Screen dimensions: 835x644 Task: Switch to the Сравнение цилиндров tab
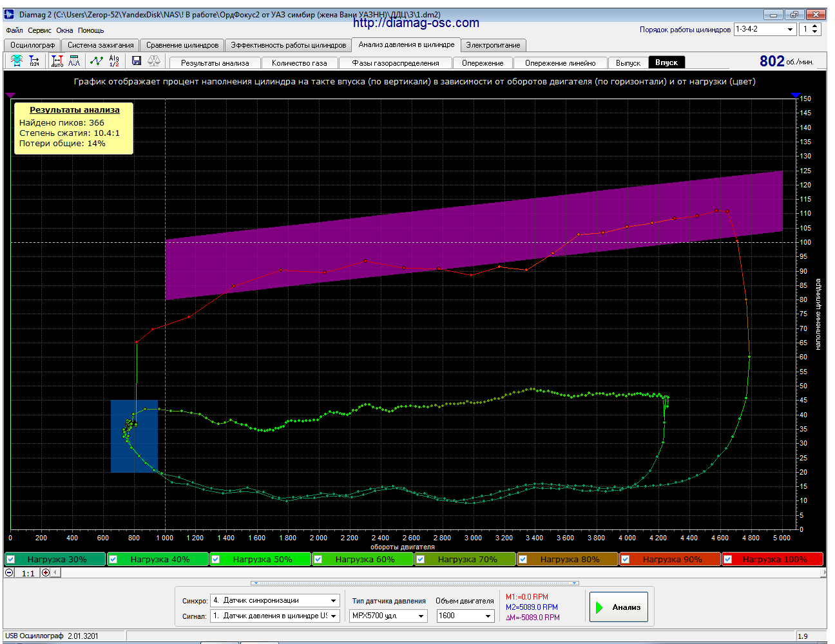(x=182, y=45)
